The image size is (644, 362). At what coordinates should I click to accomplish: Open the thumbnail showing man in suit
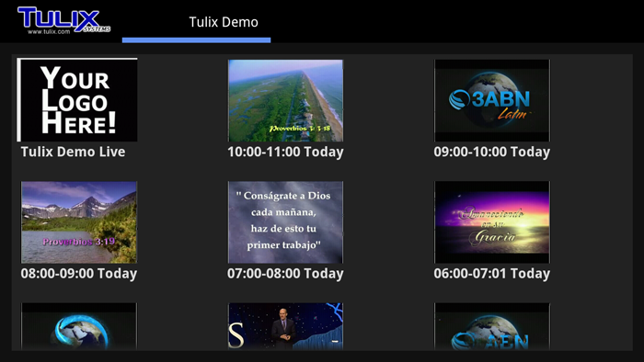coord(285,326)
